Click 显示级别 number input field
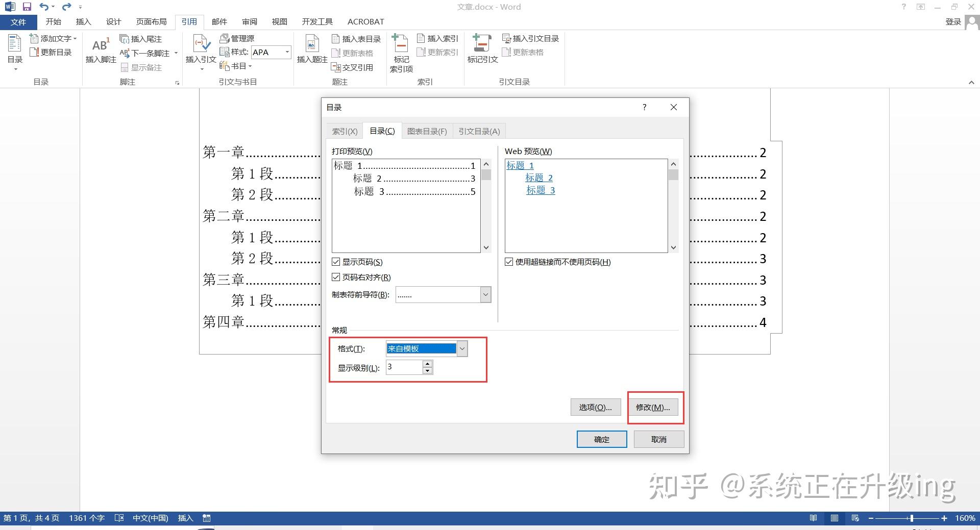 [x=404, y=367]
